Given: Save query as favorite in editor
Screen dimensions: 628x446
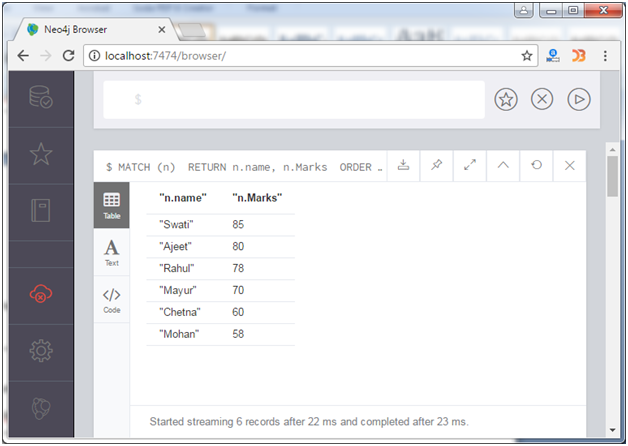Looking at the screenshot, I should (506, 100).
